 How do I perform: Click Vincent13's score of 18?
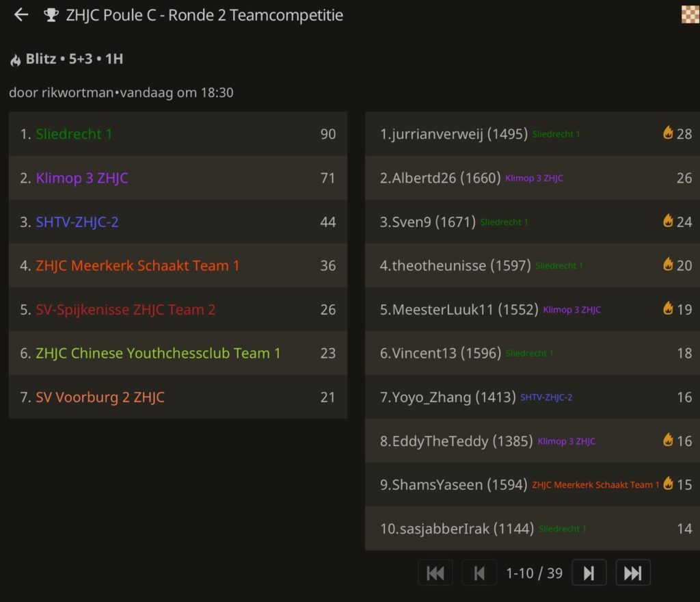(x=684, y=353)
